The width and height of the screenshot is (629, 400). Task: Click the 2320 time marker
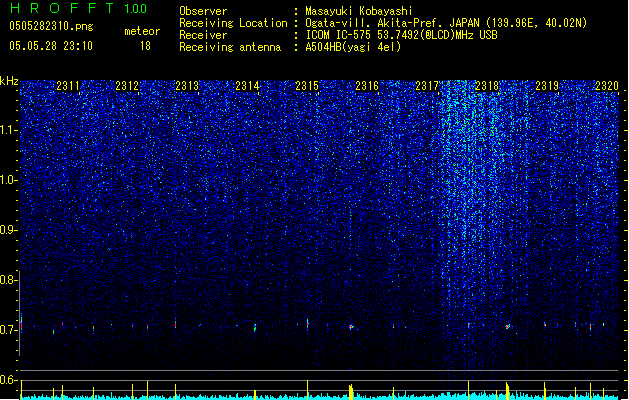point(607,85)
